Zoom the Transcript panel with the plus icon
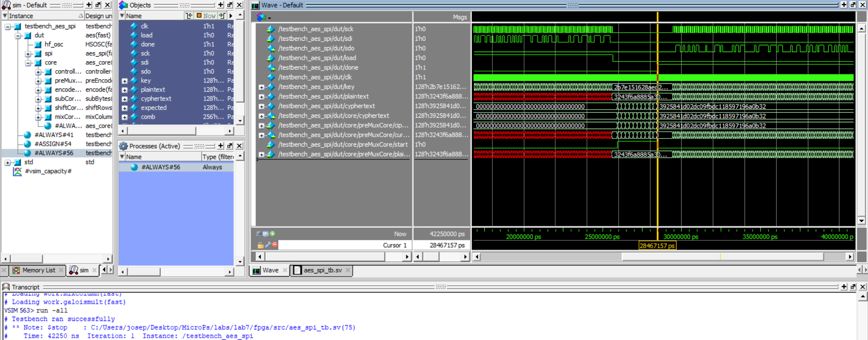This screenshot has height=340, width=868. pos(844,287)
